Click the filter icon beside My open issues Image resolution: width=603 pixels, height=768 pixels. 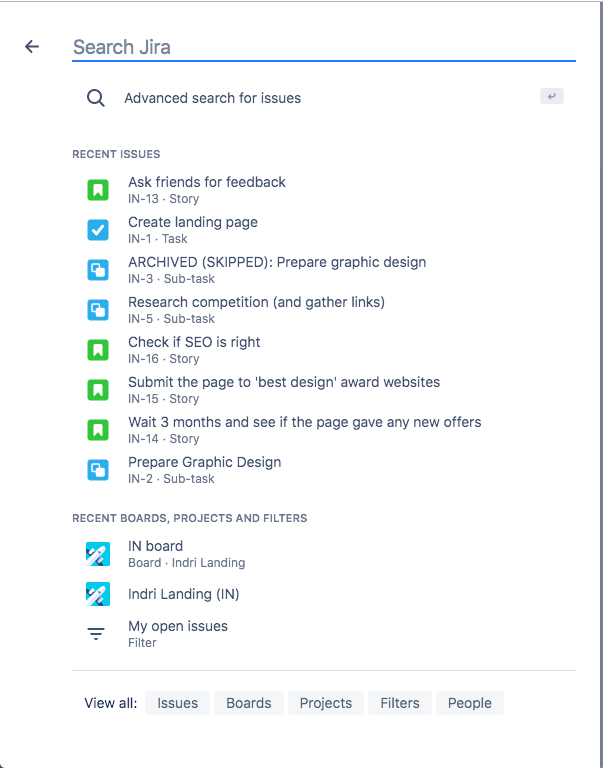96,634
